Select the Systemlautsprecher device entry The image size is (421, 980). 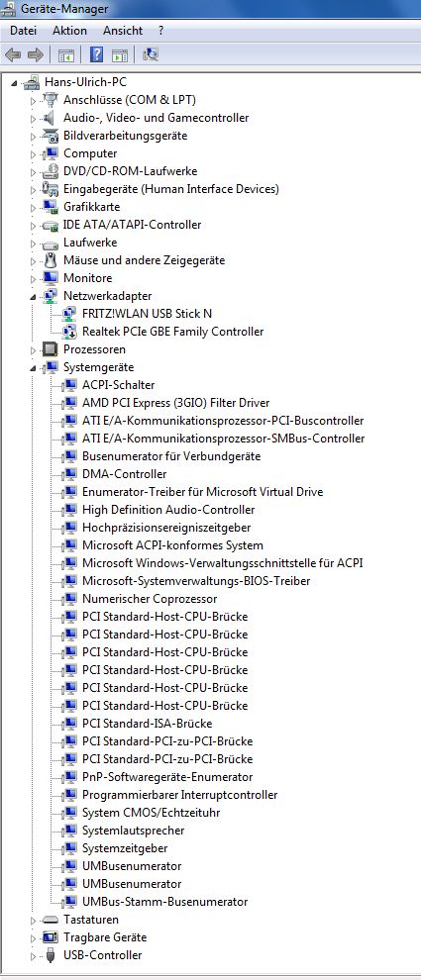[x=134, y=831]
